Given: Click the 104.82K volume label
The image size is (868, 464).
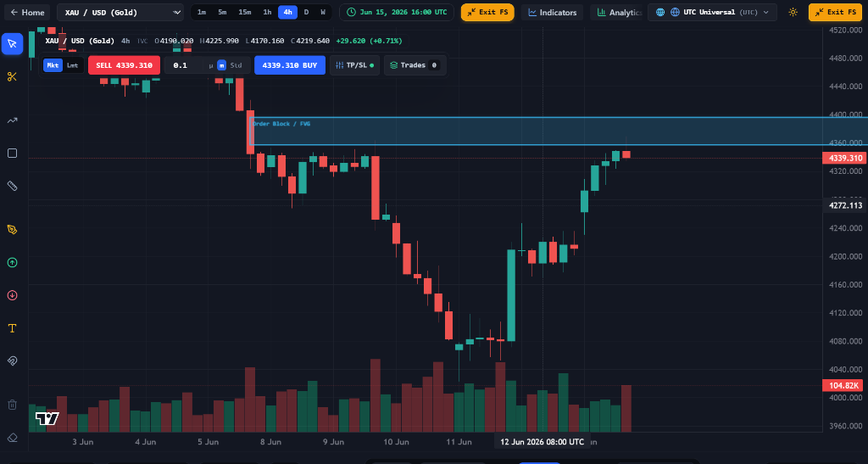Looking at the screenshot, I should (843, 385).
